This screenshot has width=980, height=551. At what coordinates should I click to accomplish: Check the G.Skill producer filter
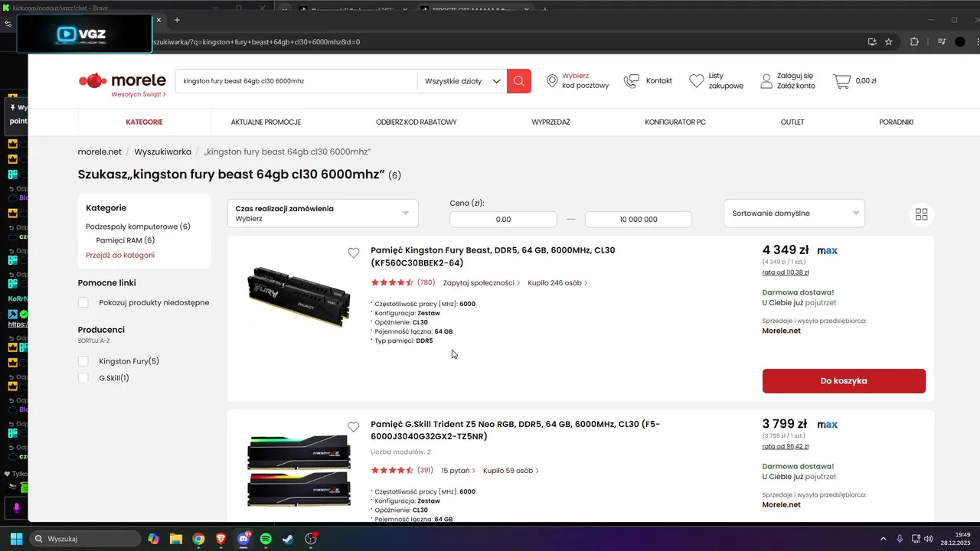pos(83,378)
